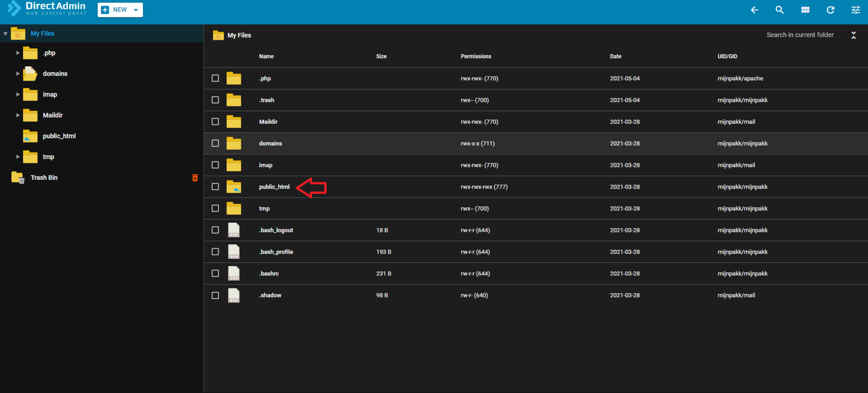Image resolution: width=868 pixels, height=393 pixels.
Task: Select My Files in the sidebar tree
Action: [x=42, y=34]
